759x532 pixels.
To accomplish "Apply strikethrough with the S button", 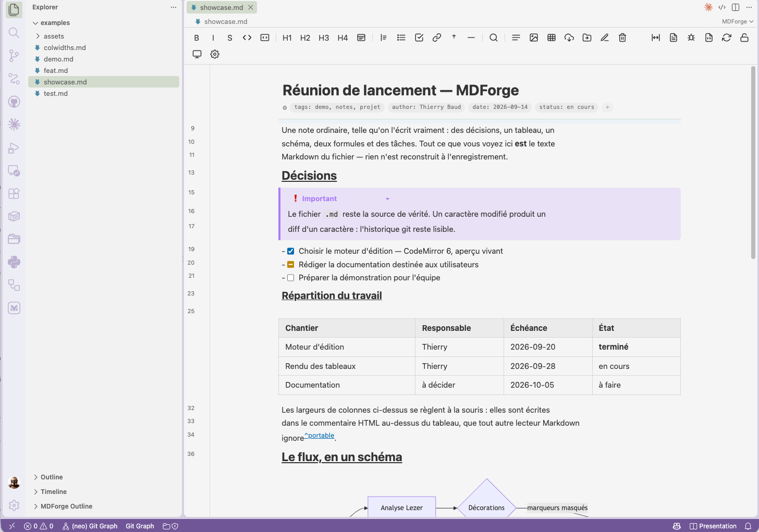I will [x=230, y=38].
